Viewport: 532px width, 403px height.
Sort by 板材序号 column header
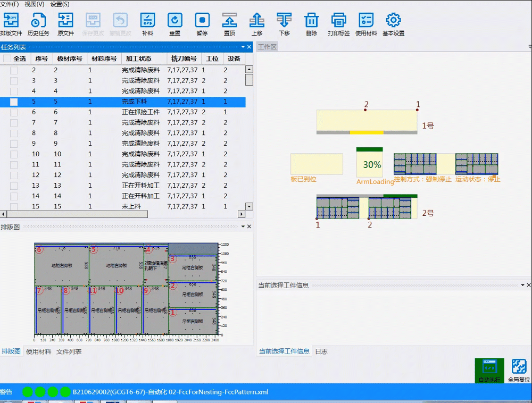coord(70,58)
